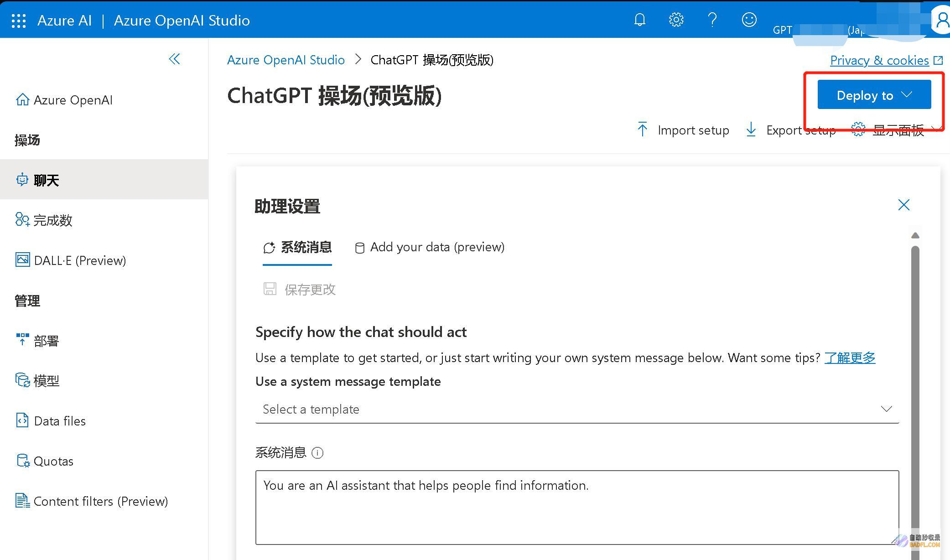The width and height of the screenshot is (950, 560).
Task: Click Azure OpenAI Studio breadcrumb link
Action: 286,60
